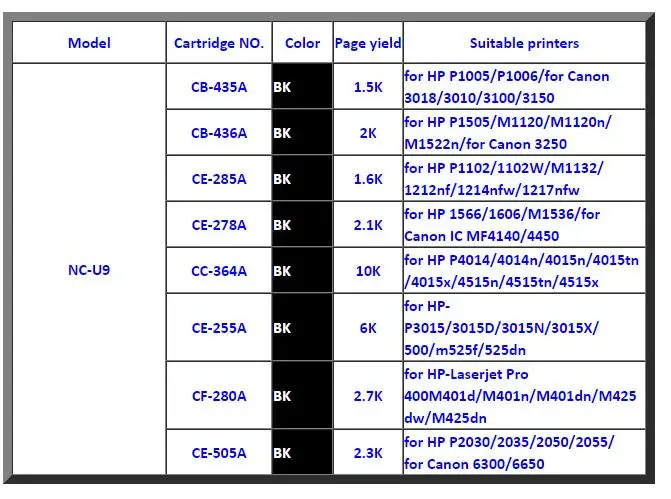Select cartridge number CF-280A

(x=219, y=396)
